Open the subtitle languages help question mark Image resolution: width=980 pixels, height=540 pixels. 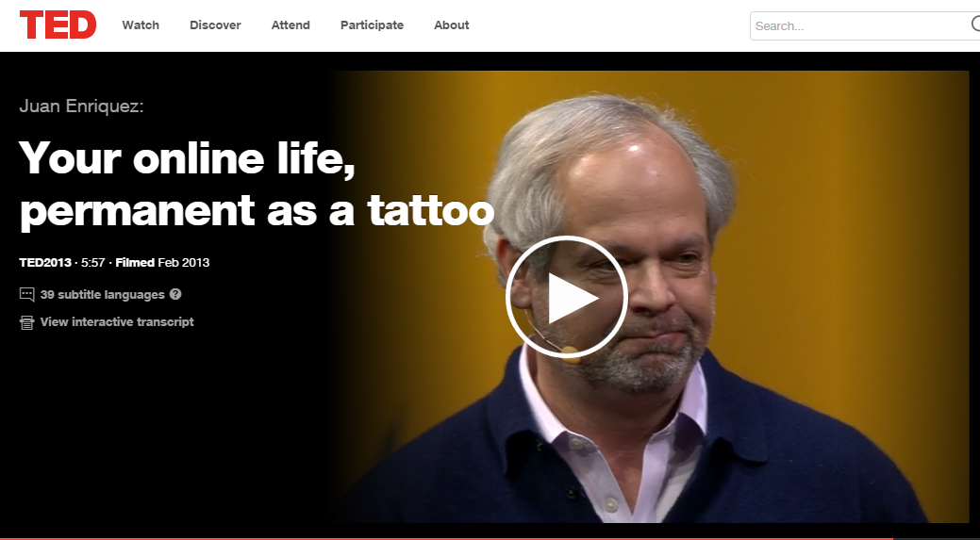175,294
